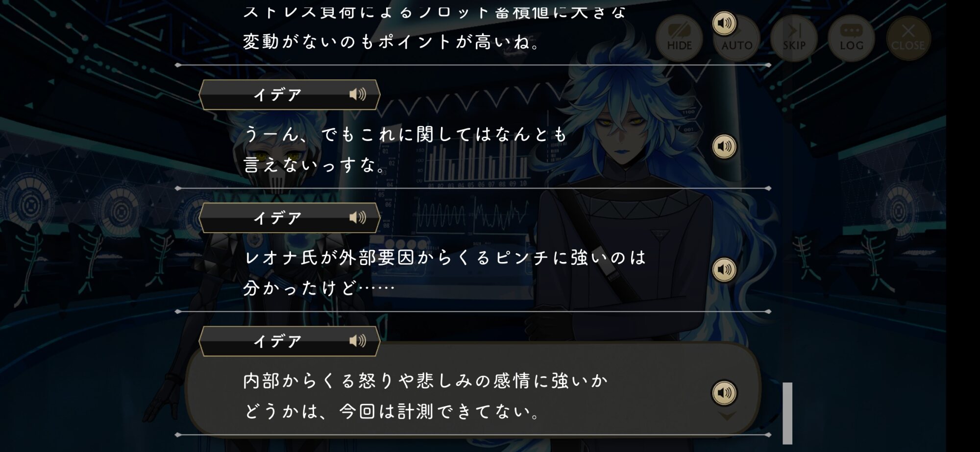Hide the dialogue UI with HIDE
This screenshot has height=452, width=980.
(679, 38)
